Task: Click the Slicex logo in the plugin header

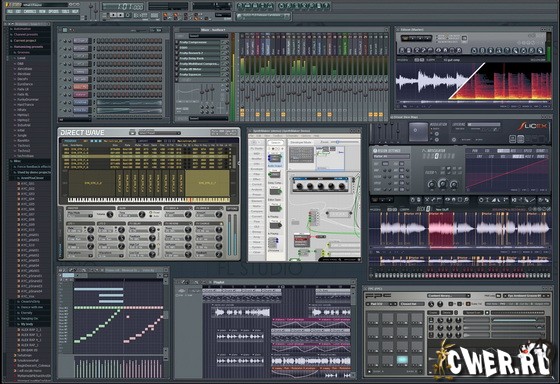Action: tap(532, 126)
